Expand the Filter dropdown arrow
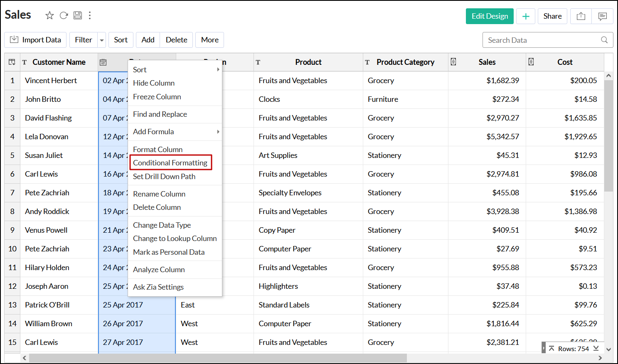 click(102, 40)
